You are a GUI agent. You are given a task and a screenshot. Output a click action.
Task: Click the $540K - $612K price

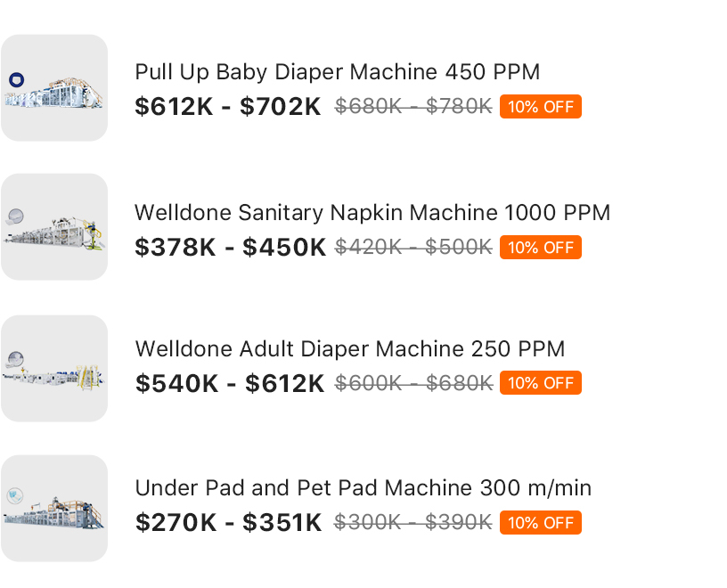(x=230, y=383)
